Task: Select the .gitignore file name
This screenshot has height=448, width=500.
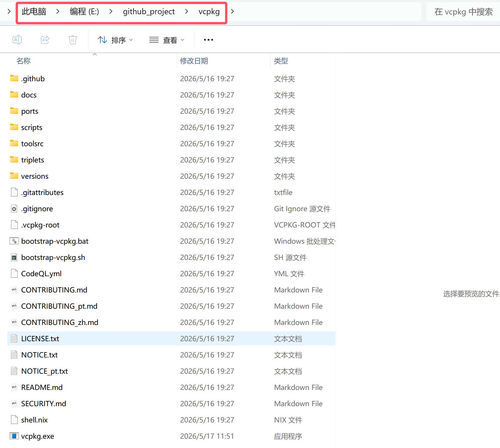Action: point(37,209)
